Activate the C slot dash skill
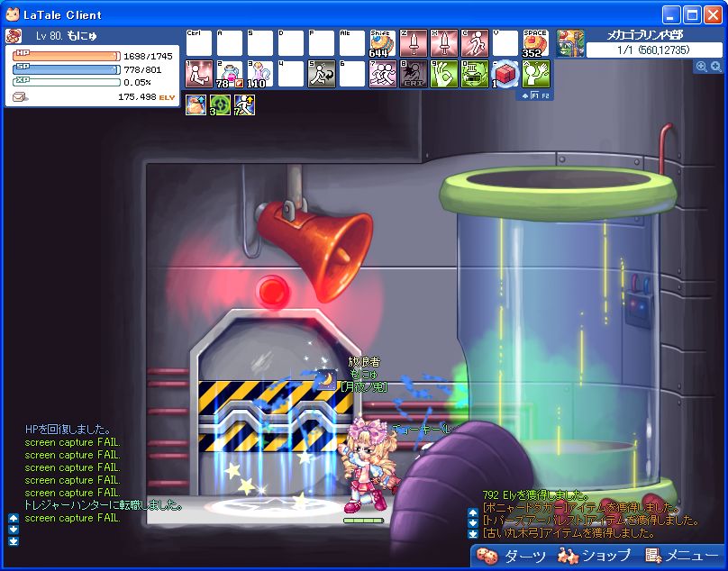The height and width of the screenshot is (571, 728). click(x=475, y=43)
